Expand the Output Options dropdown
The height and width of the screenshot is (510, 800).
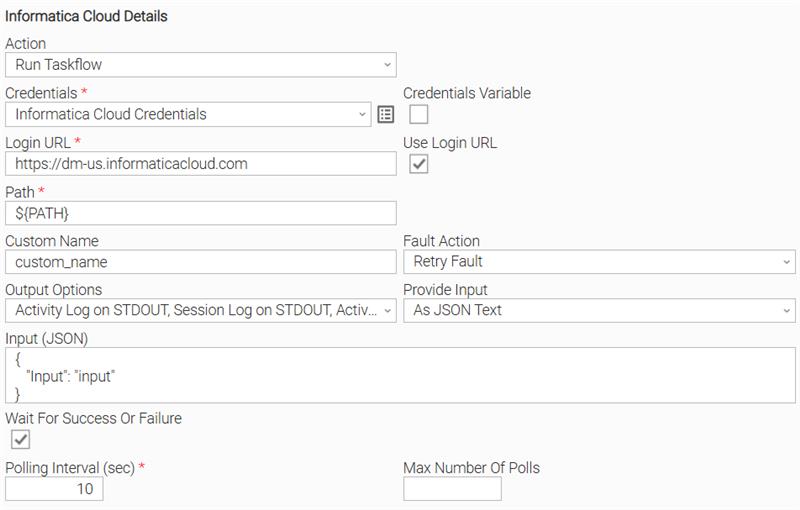pyautogui.click(x=201, y=311)
